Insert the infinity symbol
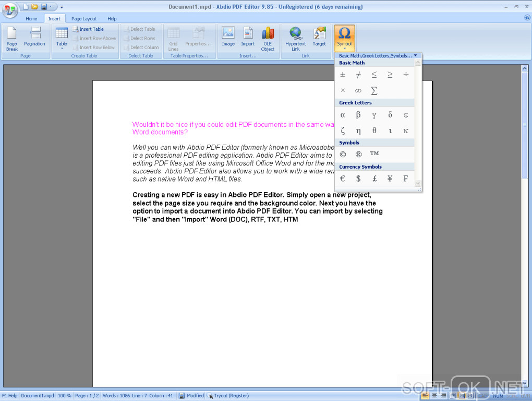Screen dimensions: 532x401 pyautogui.click(x=358, y=91)
